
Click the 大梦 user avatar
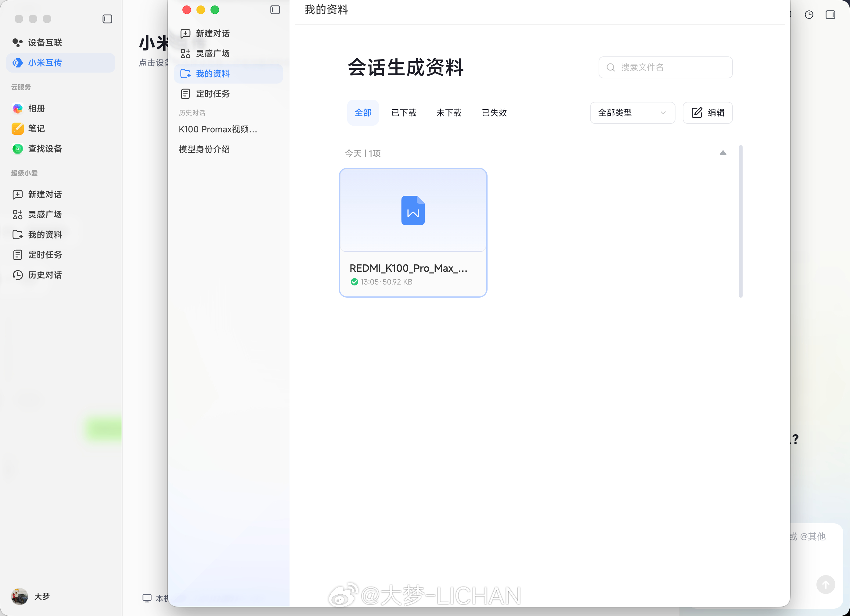coord(20,596)
